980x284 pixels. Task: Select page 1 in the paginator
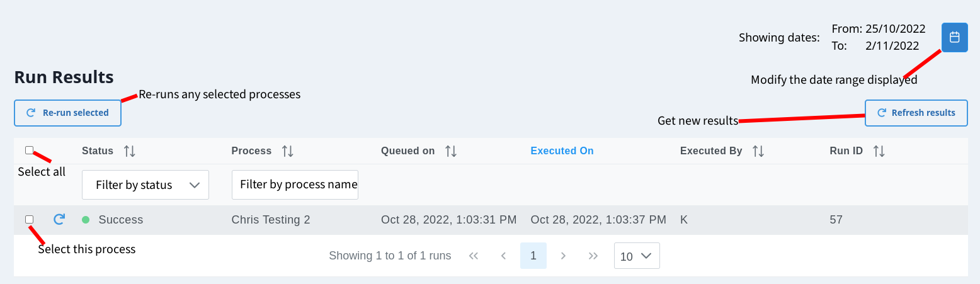pos(533,256)
